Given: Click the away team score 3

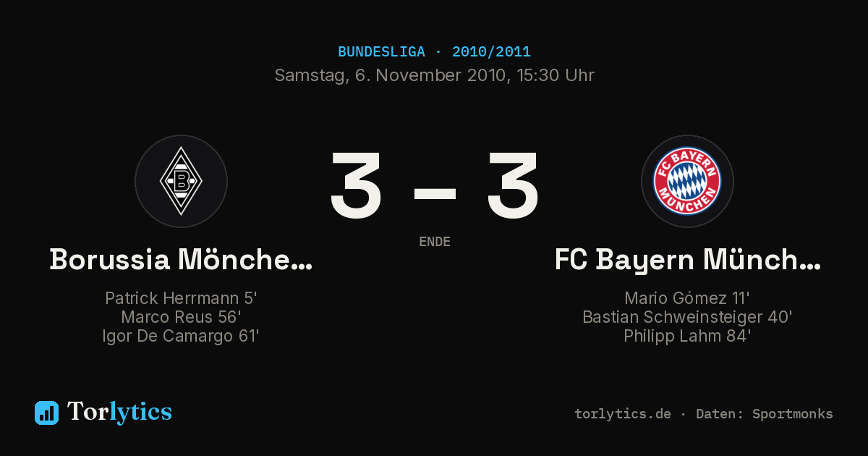Looking at the screenshot, I should coord(513,186).
